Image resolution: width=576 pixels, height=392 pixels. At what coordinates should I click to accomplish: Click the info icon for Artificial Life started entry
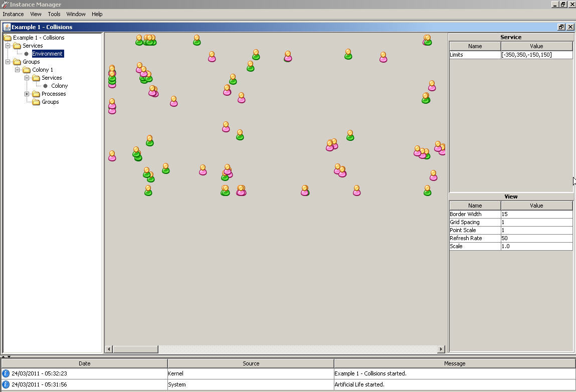point(6,384)
